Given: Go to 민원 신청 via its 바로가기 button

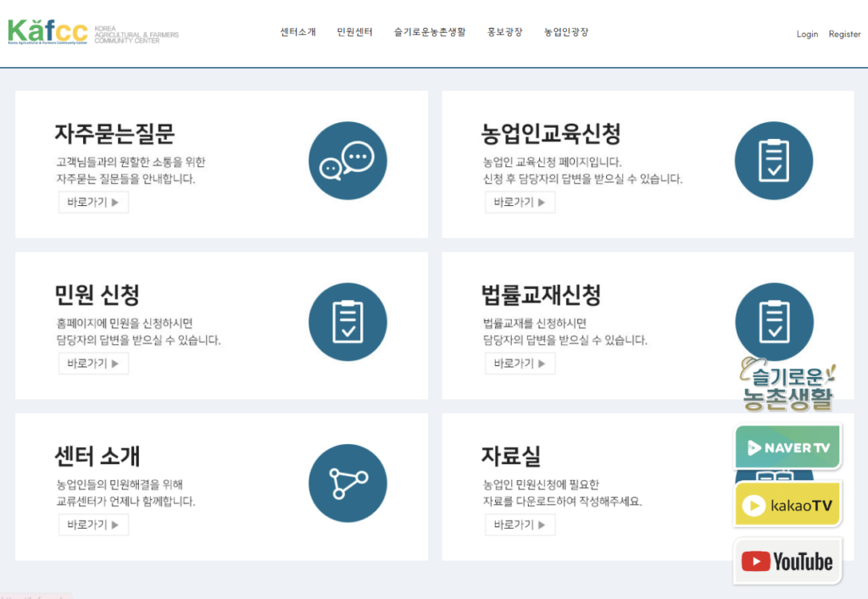Looking at the screenshot, I should (93, 363).
